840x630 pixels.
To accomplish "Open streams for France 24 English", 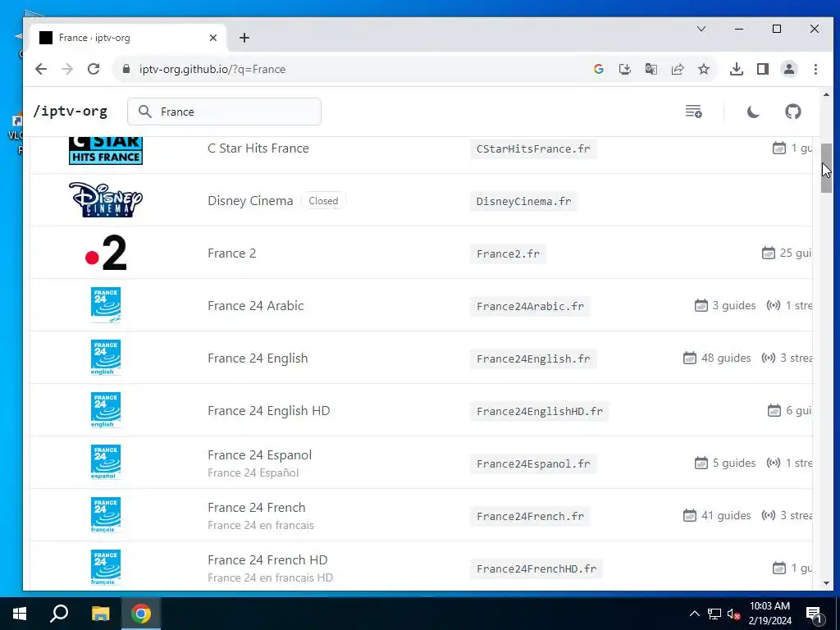I will click(787, 358).
